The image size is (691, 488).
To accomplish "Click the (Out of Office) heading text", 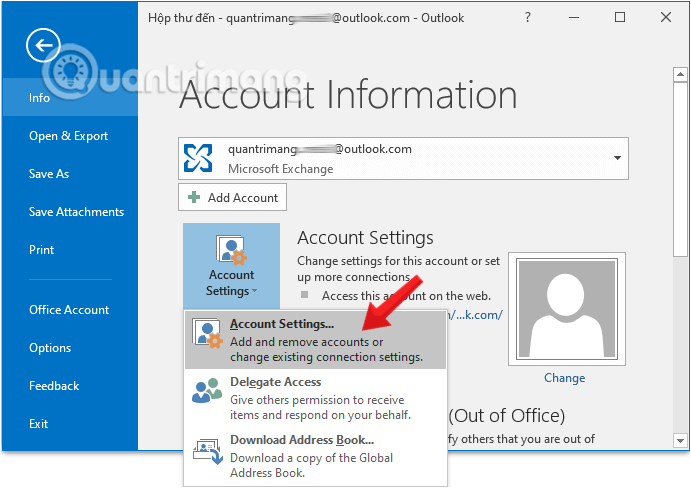I will [x=506, y=415].
